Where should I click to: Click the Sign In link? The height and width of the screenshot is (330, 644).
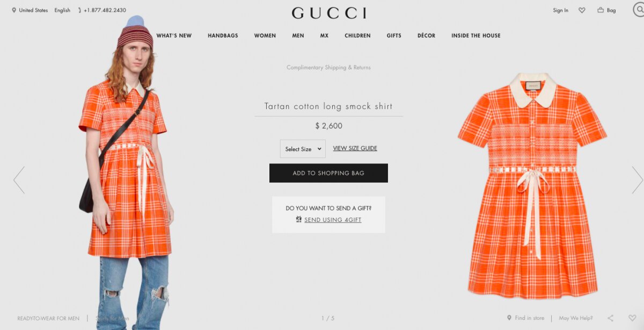pyautogui.click(x=560, y=10)
